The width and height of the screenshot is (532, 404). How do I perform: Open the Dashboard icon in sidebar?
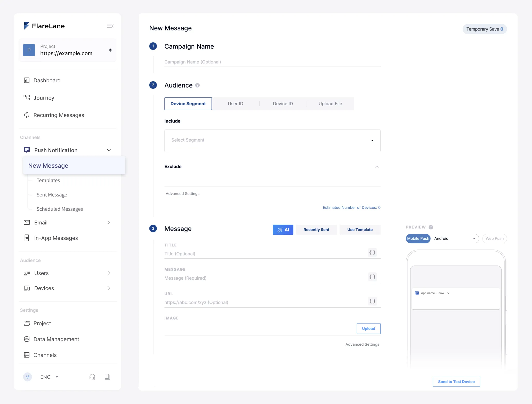point(27,80)
